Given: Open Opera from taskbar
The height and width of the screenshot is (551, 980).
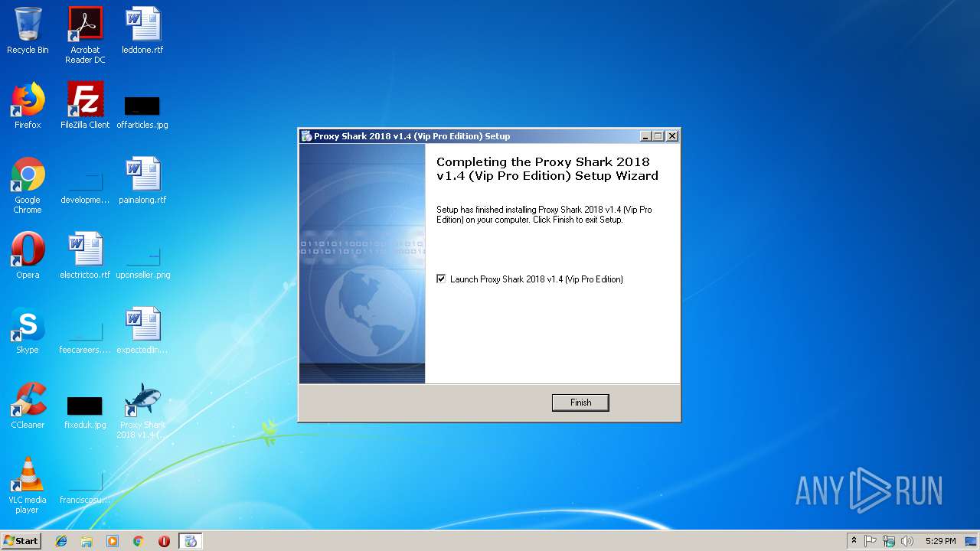Looking at the screenshot, I should [164, 541].
